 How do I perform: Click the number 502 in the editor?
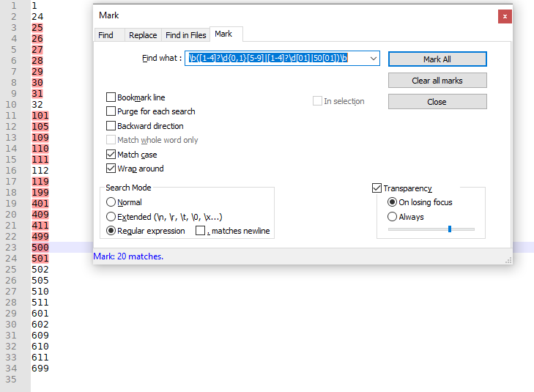click(x=40, y=270)
